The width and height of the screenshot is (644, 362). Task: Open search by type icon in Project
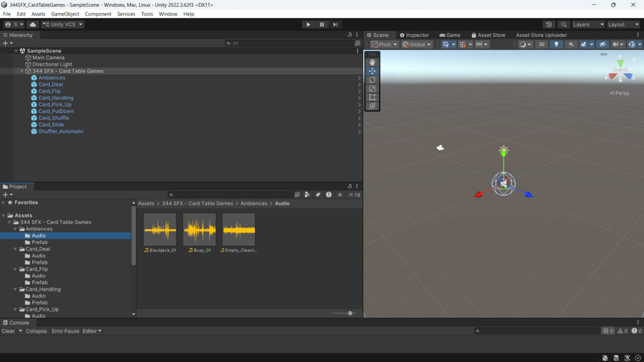307,195
